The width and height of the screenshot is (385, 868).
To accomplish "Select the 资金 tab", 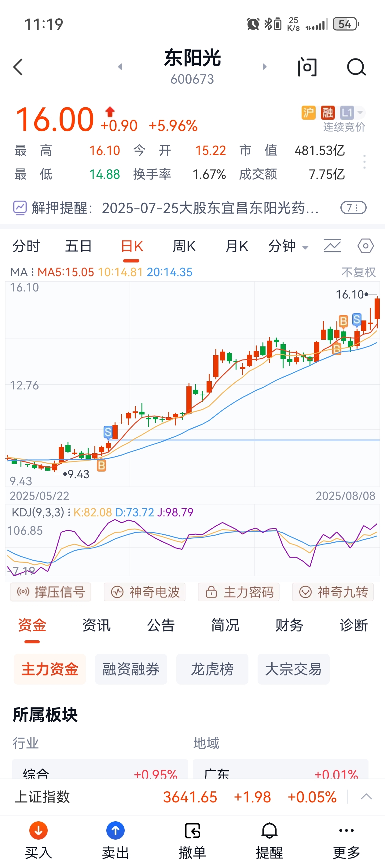I will click(32, 626).
